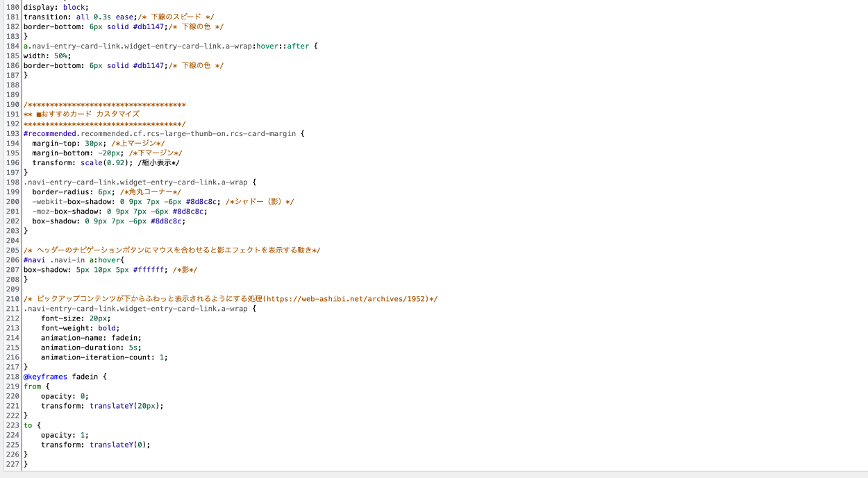This screenshot has height=478, width=868.
Task: Click the '-moz-box-shadow' property line
Action: (119, 212)
